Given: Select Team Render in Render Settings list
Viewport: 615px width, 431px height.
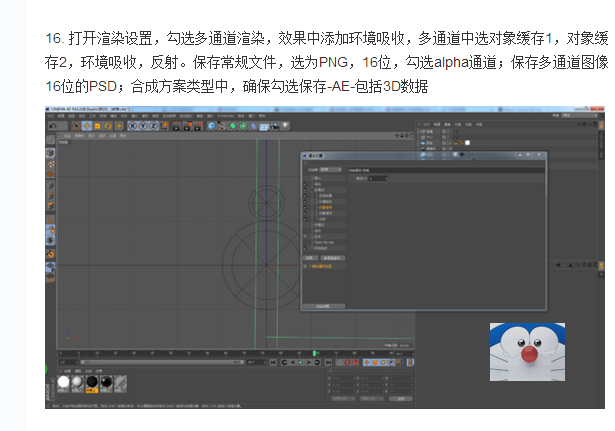Looking at the screenshot, I should (x=324, y=242).
